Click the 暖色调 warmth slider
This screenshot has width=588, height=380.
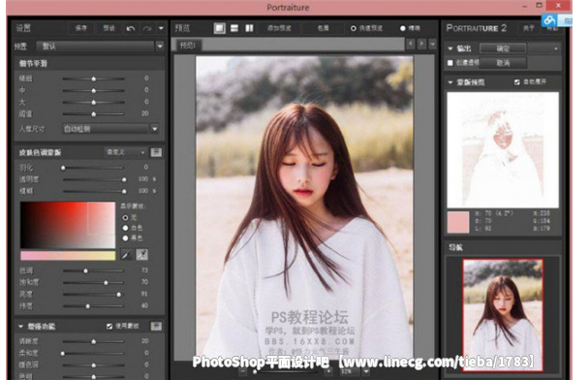93,365
